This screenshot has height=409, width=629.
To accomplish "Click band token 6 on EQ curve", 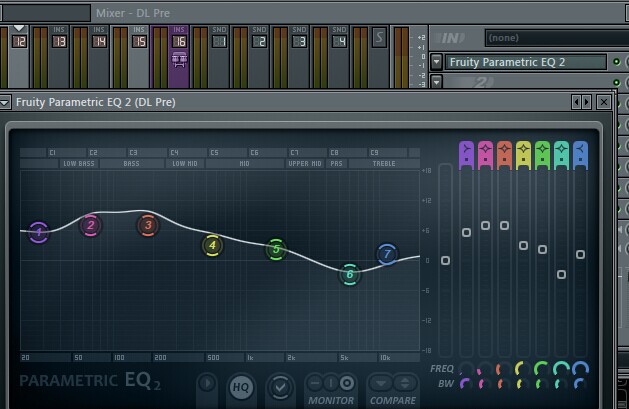I will (349, 274).
